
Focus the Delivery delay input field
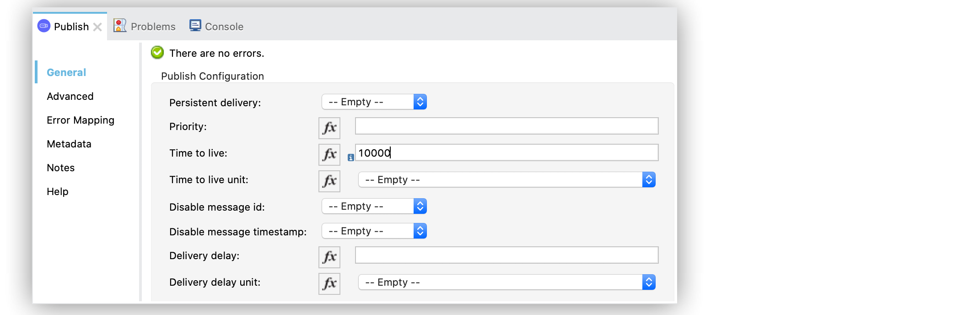pyautogui.click(x=506, y=255)
